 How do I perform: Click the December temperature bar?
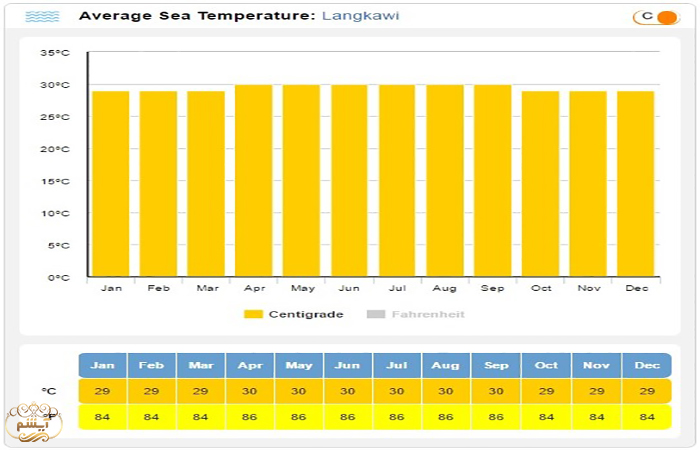[x=635, y=184]
